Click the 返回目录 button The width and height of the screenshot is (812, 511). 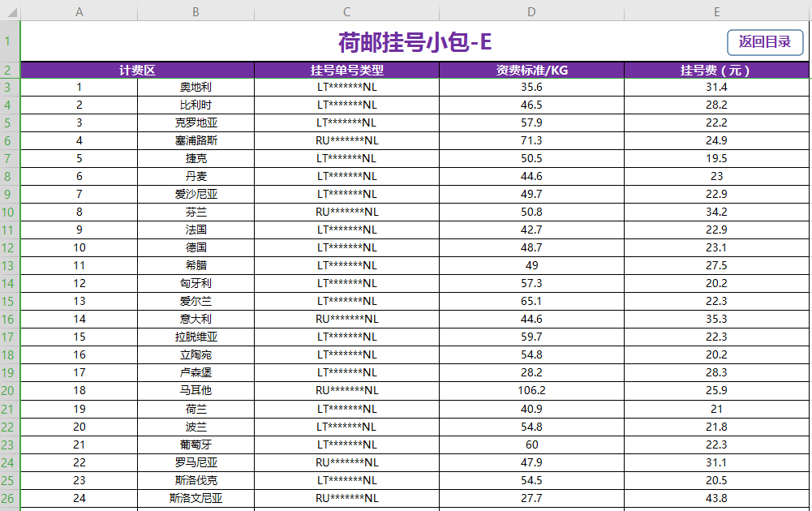coord(764,42)
